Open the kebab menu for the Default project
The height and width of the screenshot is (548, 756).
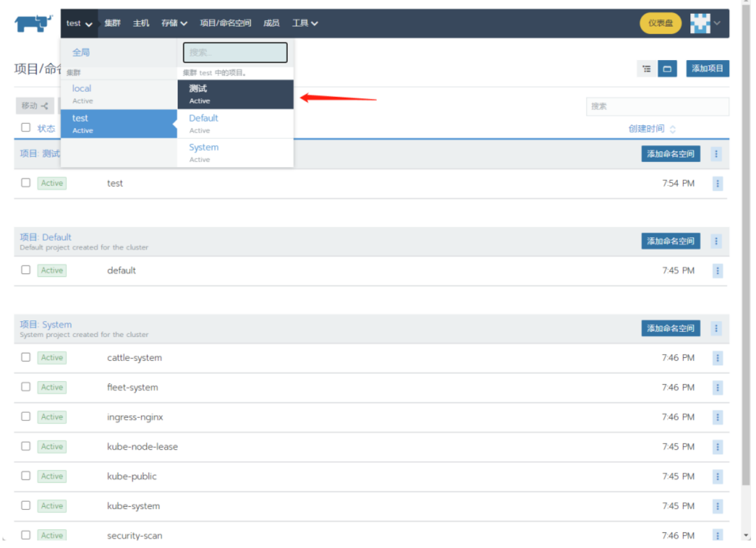click(x=717, y=241)
